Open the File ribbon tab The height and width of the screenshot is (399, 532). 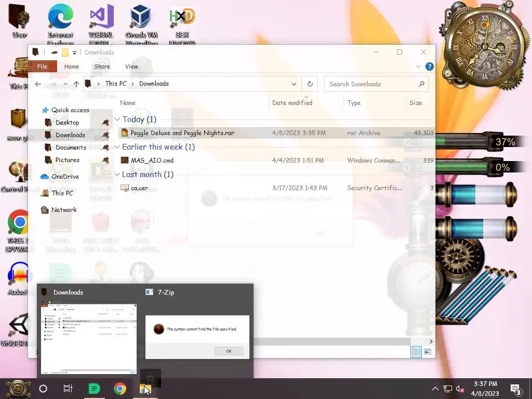point(43,66)
